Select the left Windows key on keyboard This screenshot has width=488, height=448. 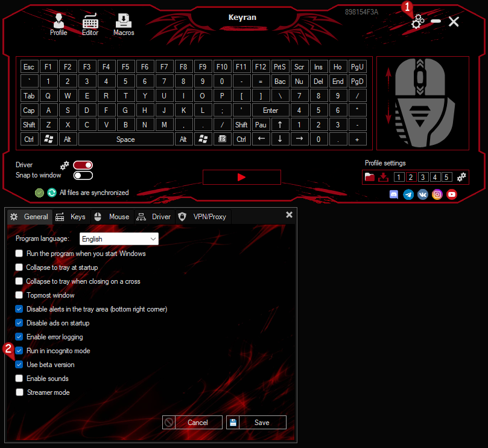pos(48,139)
